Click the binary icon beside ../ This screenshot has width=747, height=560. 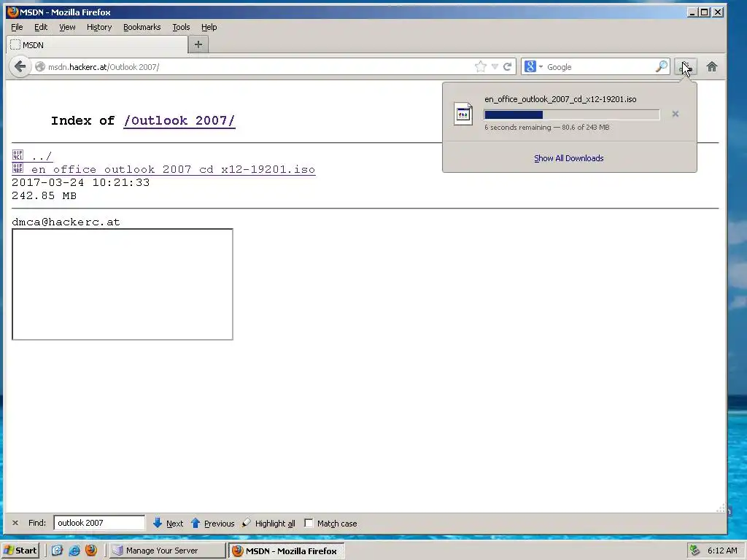point(18,155)
